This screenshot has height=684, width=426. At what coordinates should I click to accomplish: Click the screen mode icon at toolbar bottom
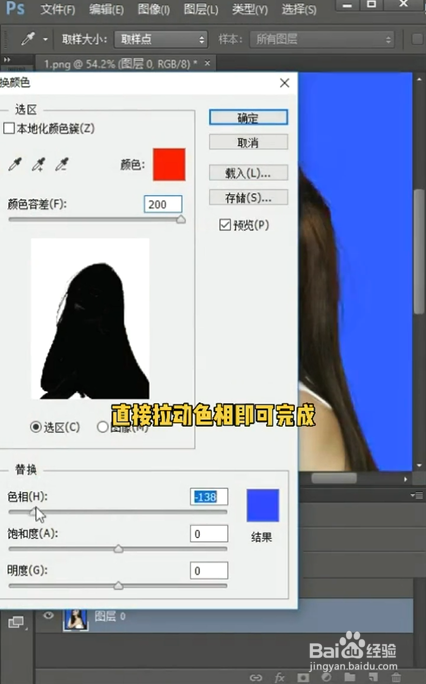16,622
